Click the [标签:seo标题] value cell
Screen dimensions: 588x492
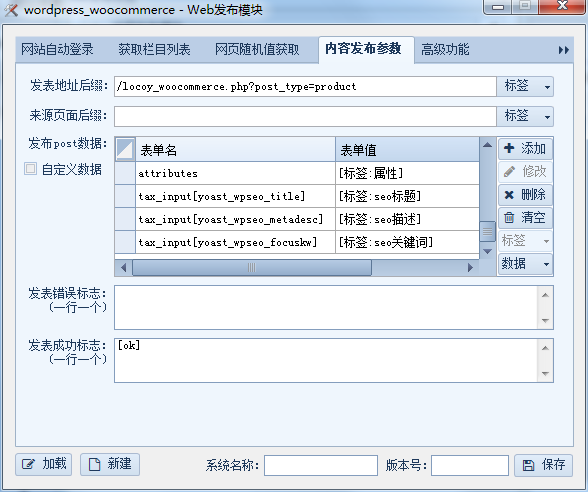pyautogui.click(x=407, y=196)
